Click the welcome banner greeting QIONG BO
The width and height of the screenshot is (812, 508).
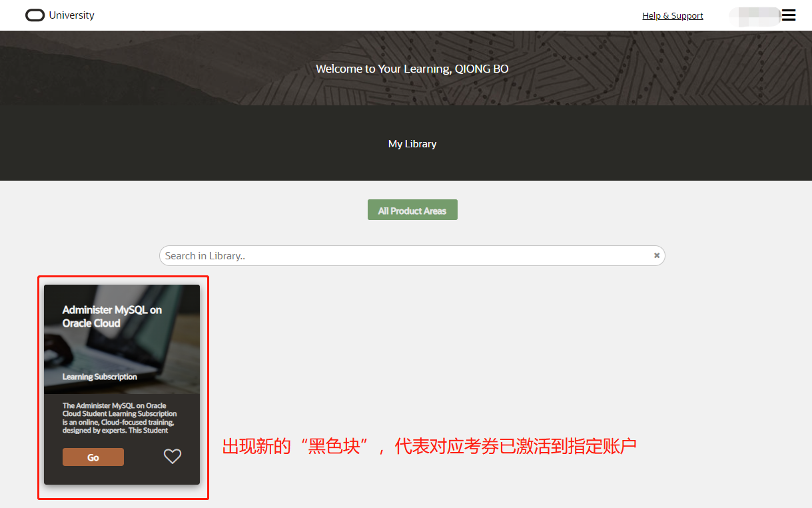coord(412,68)
